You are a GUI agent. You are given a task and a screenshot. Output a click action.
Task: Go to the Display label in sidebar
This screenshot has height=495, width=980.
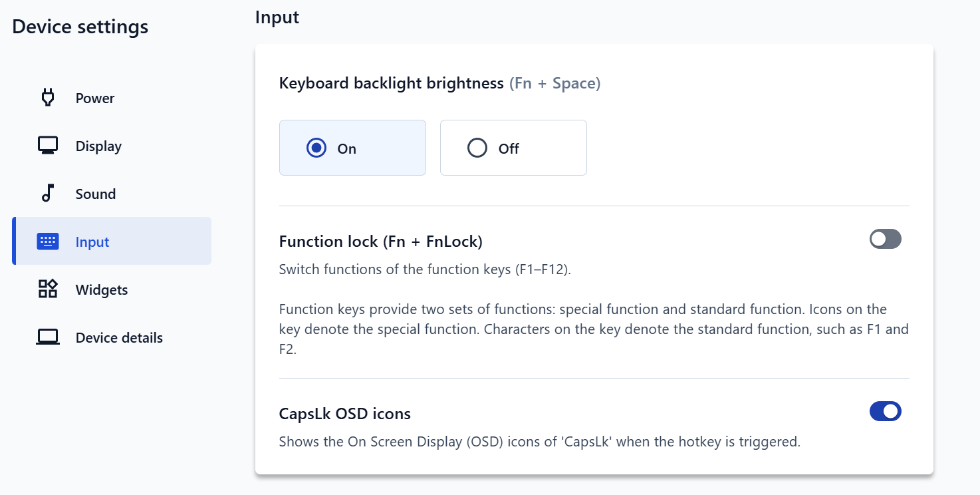[98, 146]
